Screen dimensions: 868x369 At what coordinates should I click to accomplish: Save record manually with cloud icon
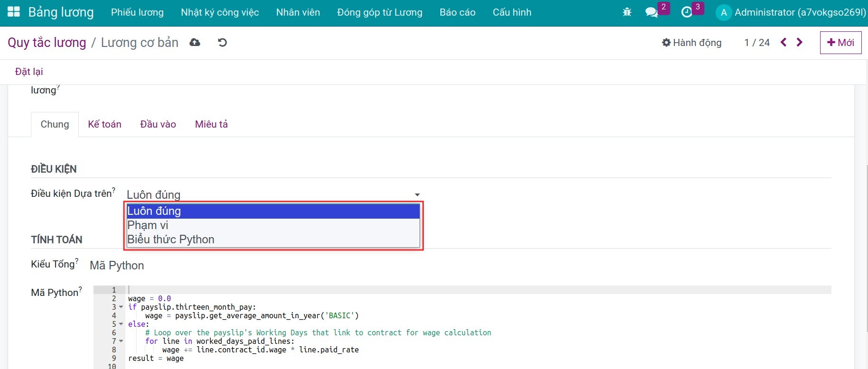(x=195, y=43)
